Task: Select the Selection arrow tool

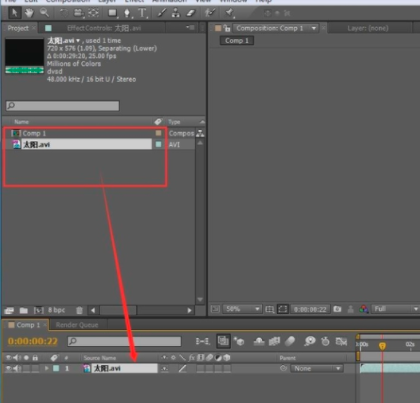Action: [14, 13]
